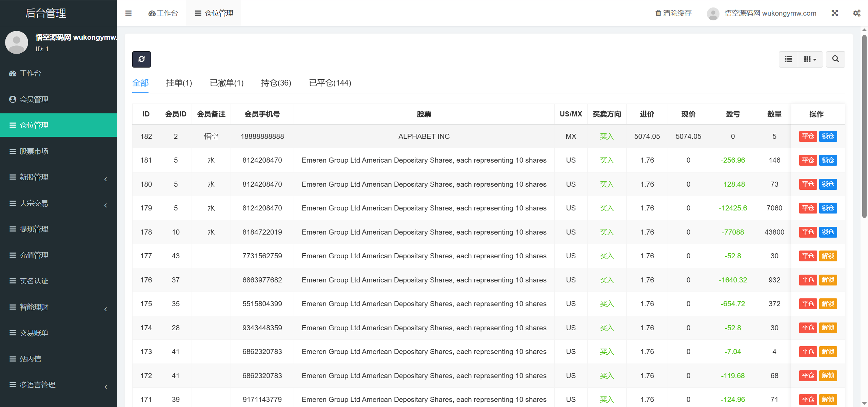The width and height of the screenshot is (868, 407).
Task: Open 提现管理 in sidebar
Action: [x=34, y=229]
